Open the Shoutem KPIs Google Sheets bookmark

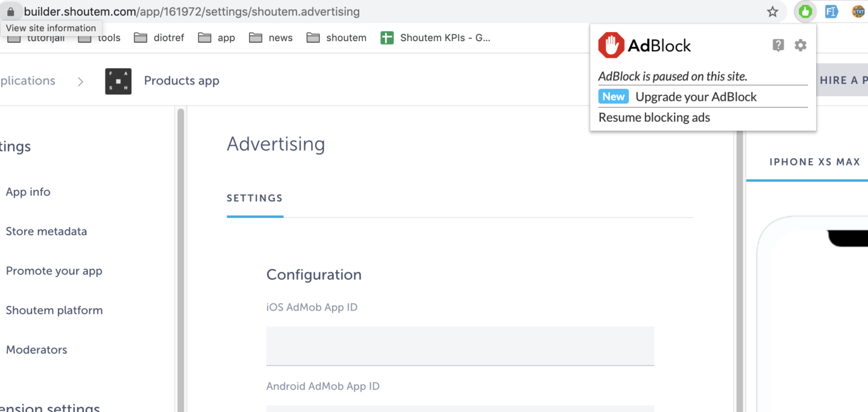pyautogui.click(x=435, y=37)
